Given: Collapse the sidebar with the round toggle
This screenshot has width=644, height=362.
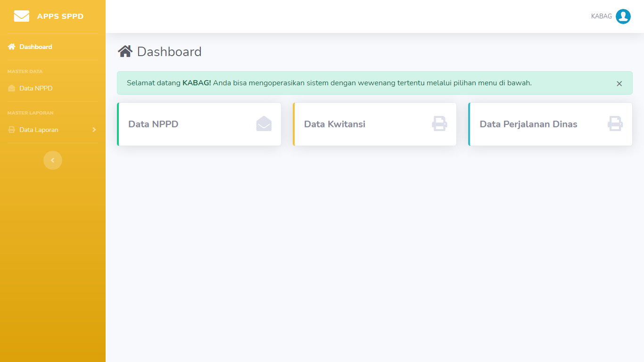Looking at the screenshot, I should pos(53,160).
